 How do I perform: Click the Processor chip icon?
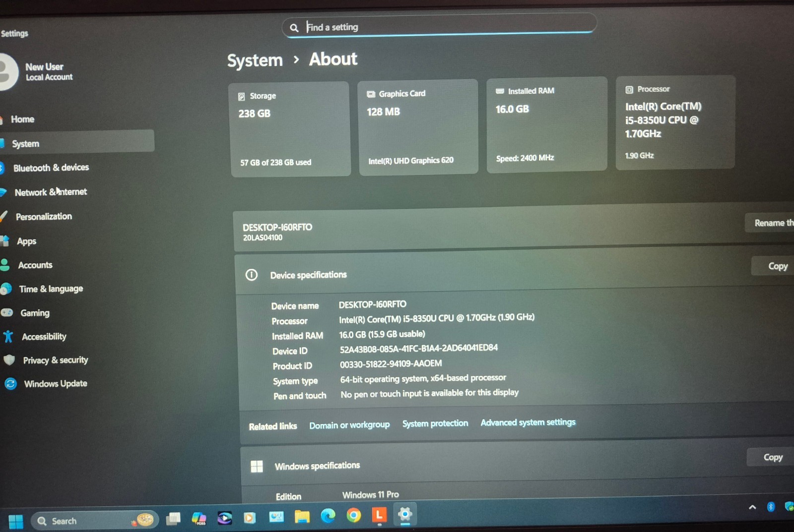(x=629, y=90)
